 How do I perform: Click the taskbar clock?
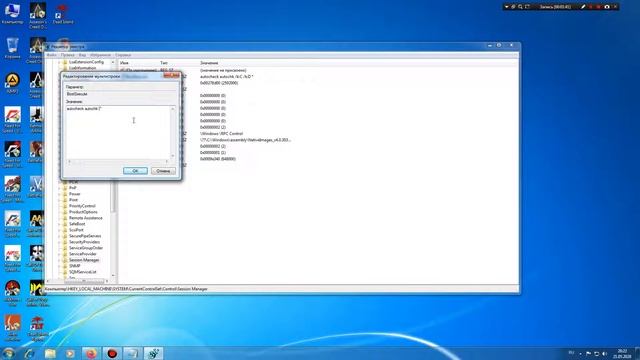click(x=622, y=353)
